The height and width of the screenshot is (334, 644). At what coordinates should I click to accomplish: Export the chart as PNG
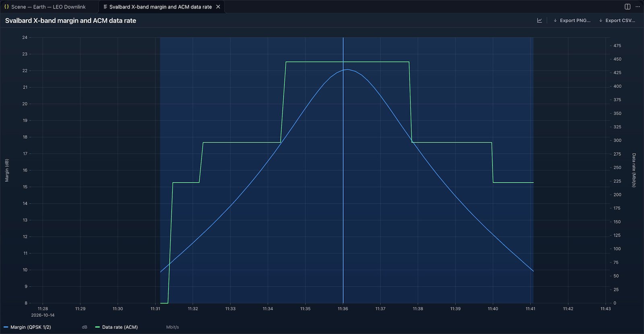click(572, 21)
